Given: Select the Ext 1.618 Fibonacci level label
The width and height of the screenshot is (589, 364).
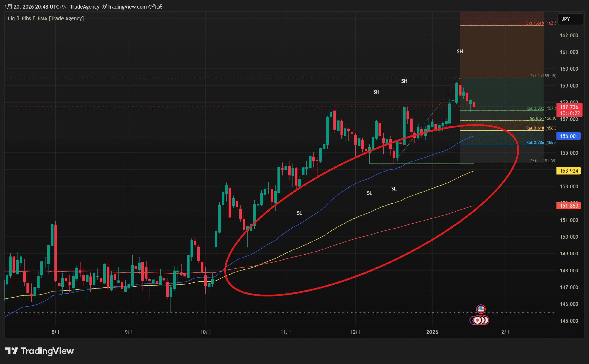Looking at the screenshot, I should click(541, 23).
